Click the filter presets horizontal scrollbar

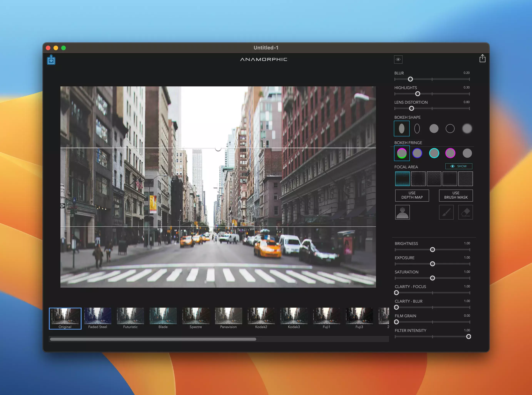pyautogui.click(x=153, y=339)
